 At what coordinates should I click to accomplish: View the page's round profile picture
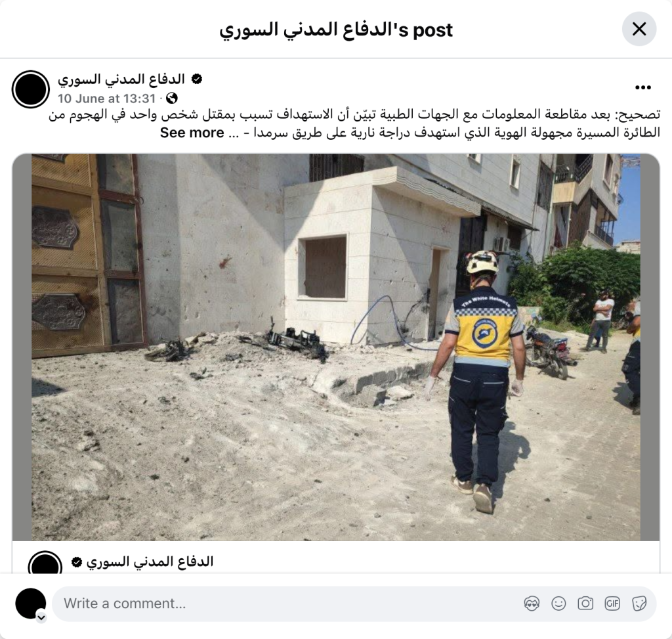31,89
